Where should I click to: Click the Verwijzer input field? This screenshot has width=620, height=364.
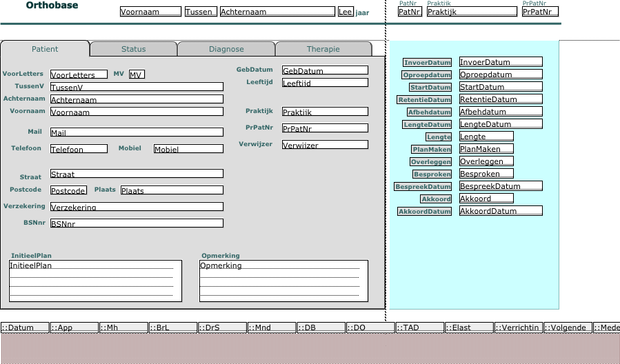[325, 145]
